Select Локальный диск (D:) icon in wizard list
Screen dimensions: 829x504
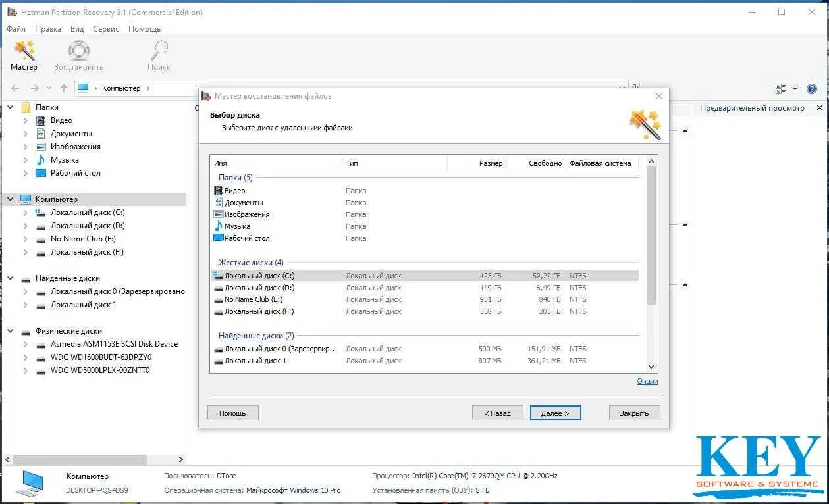(219, 288)
